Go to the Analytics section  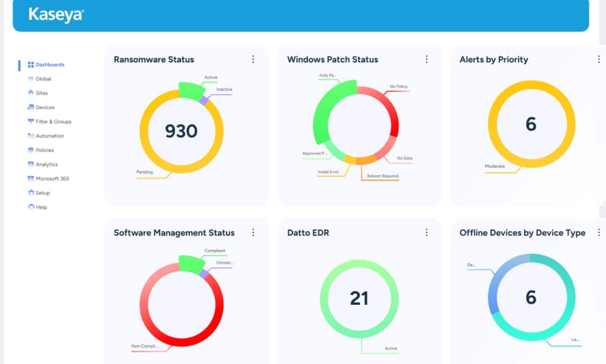tap(47, 164)
